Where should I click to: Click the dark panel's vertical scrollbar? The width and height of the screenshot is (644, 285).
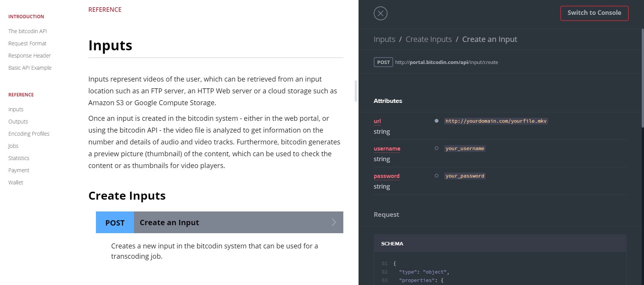click(642, 78)
